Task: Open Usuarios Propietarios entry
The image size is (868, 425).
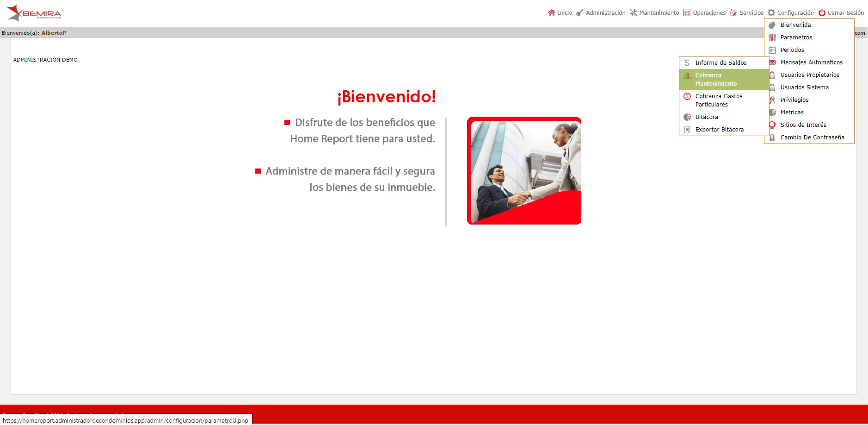Action: click(811, 75)
